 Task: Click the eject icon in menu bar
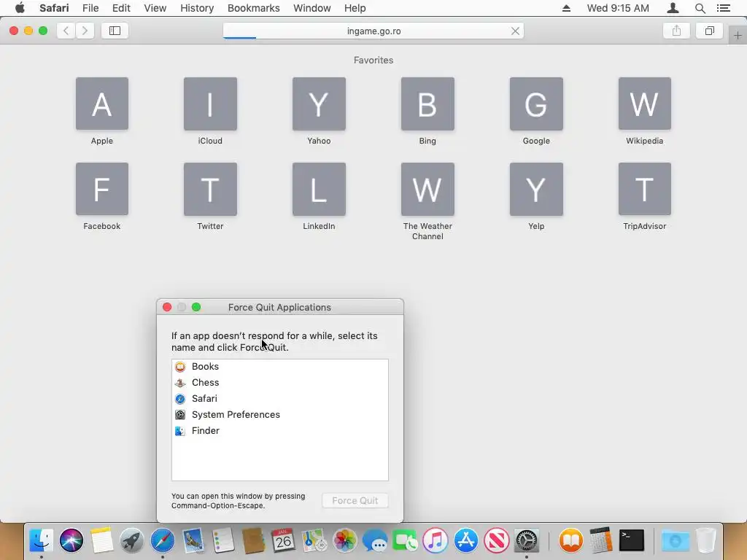(566, 8)
